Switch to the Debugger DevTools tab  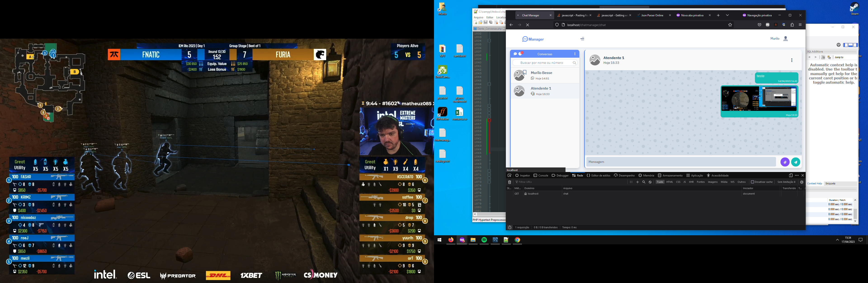(x=560, y=175)
